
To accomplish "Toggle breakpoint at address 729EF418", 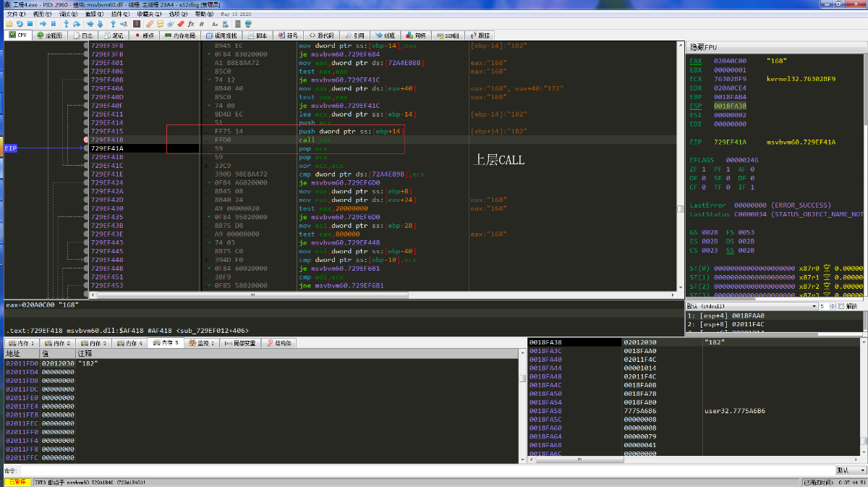I will click(87, 139).
